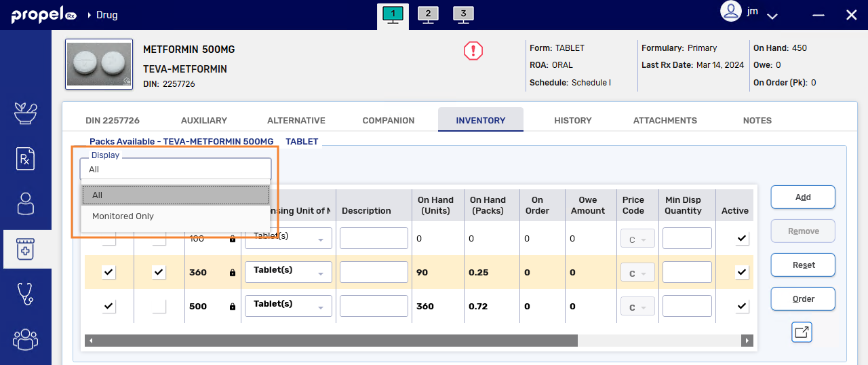Click the Add button

click(803, 197)
